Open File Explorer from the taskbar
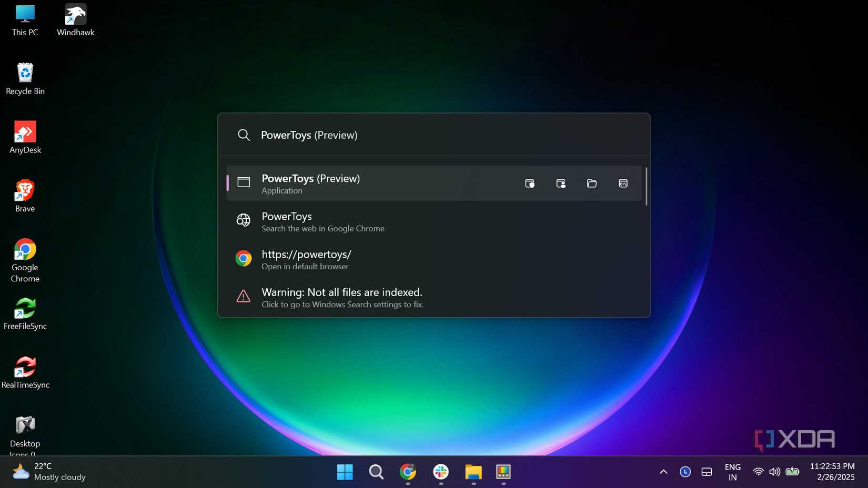The width and height of the screenshot is (868, 488). click(473, 472)
